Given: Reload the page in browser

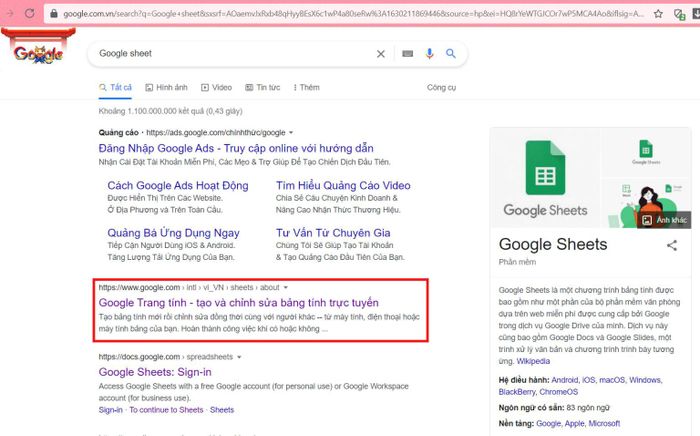Looking at the screenshot, I should [31, 15].
